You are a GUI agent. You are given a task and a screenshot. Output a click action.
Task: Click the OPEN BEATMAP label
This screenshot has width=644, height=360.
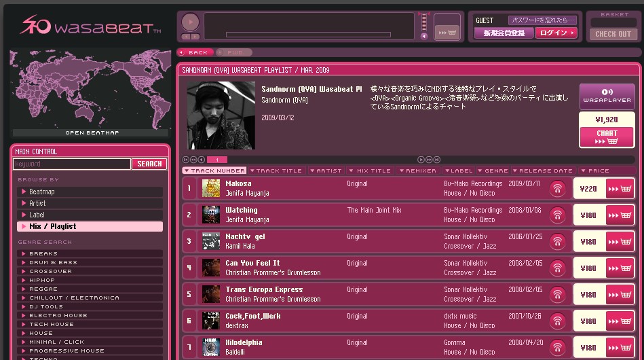coord(92,132)
